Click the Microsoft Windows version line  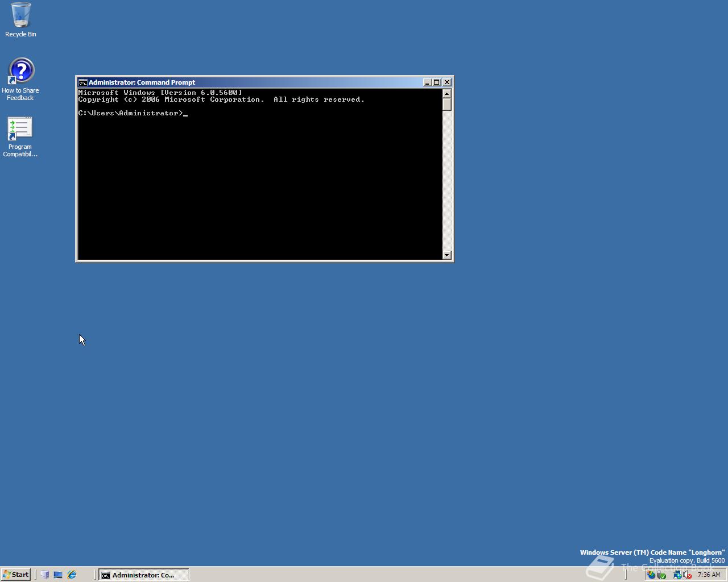160,93
